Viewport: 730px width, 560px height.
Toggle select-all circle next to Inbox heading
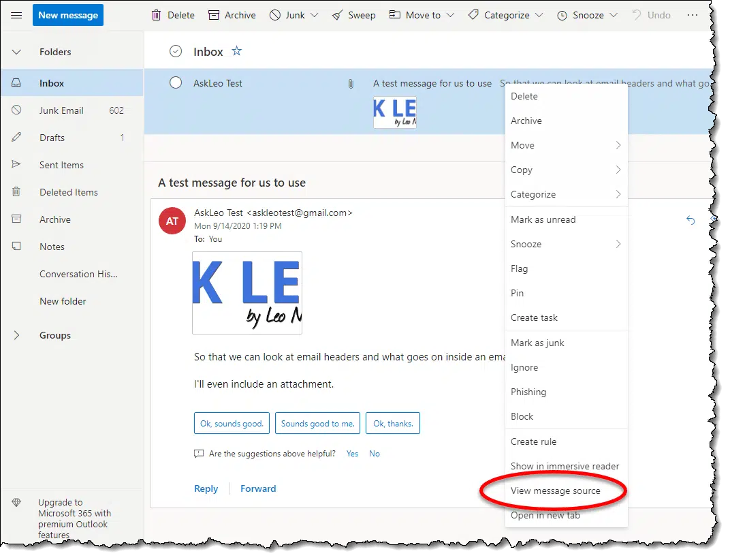[176, 51]
